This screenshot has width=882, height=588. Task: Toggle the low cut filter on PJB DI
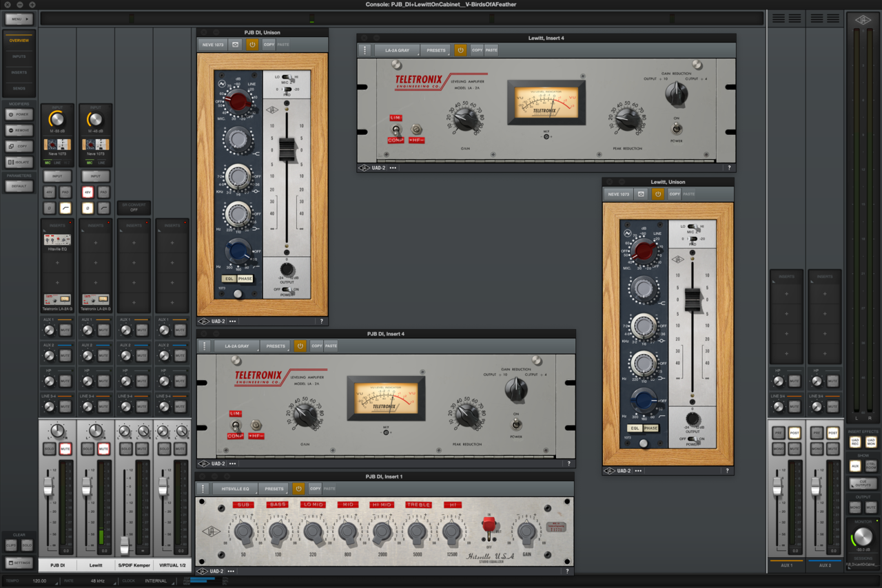tap(65, 208)
